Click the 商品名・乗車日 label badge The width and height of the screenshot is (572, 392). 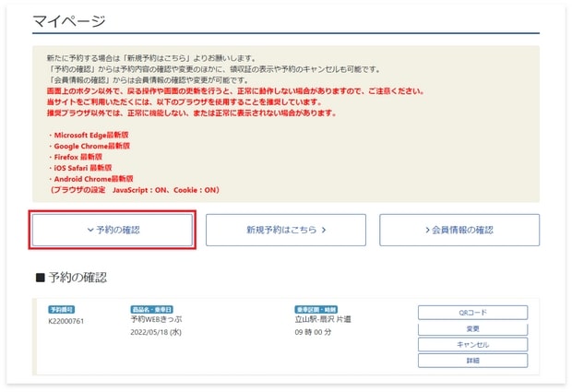click(x=151, y=310)
